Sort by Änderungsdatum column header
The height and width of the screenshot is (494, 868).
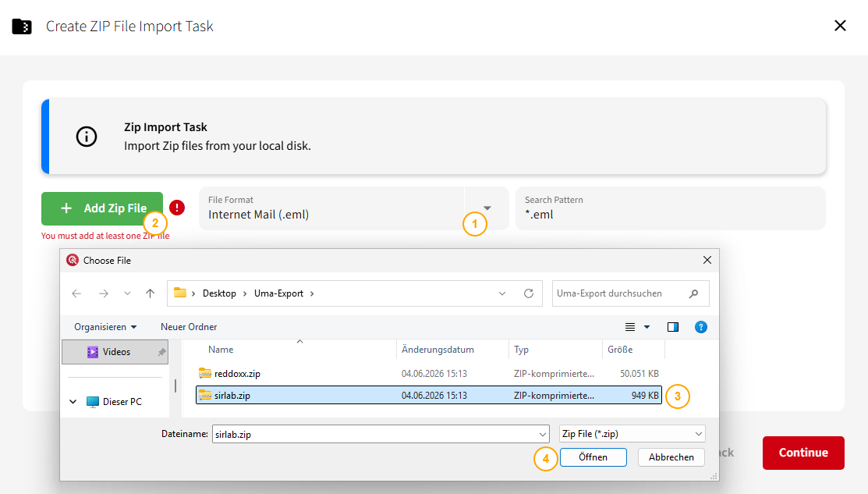pos(438,350)
